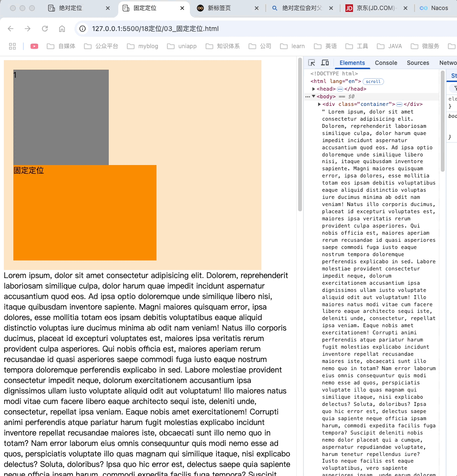Switch to the Nacos browser tab
This screenshot has height=476, width=457.
[x=434, y=8]
